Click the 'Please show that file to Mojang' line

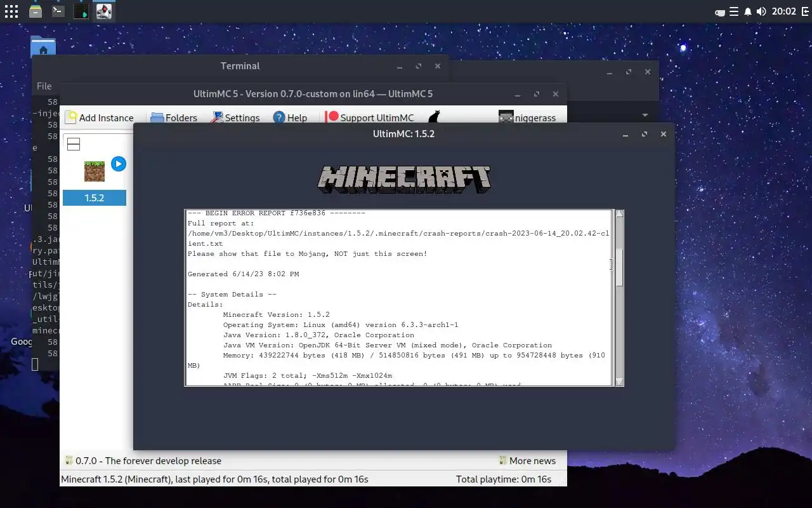[x=307, y=254]
